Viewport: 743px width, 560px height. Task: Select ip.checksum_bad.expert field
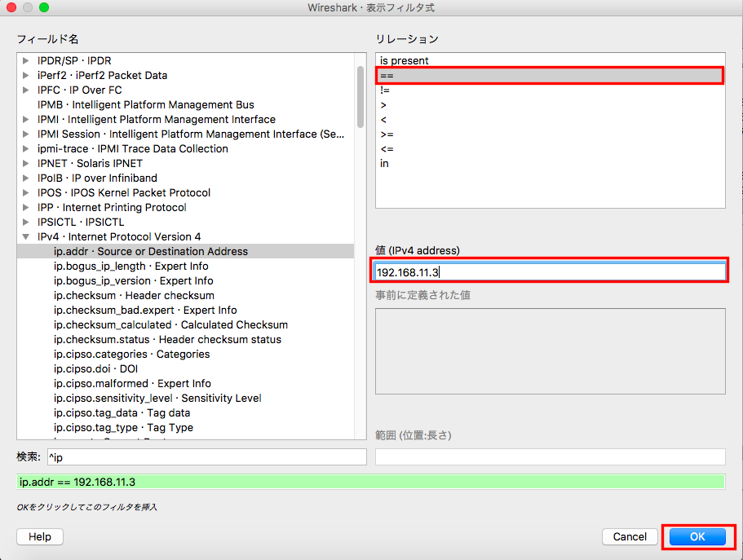[185, 311]
